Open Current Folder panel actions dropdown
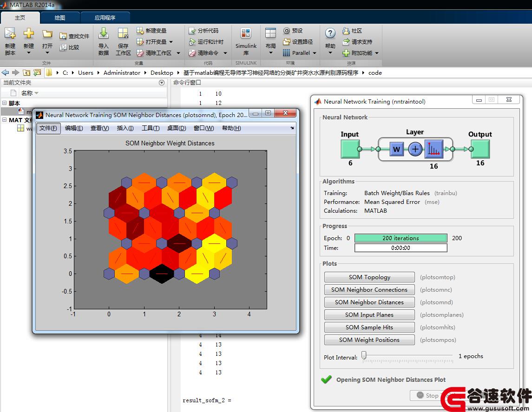Viewport: 532px width, 412px height. tap(162, 83)
